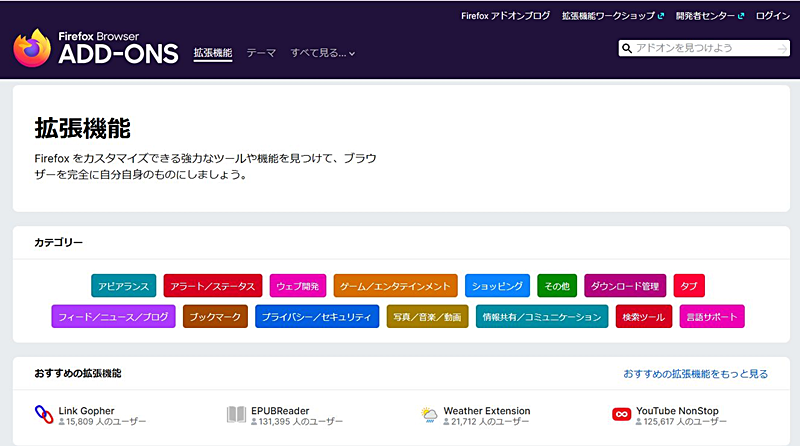Select the 拡張機能 navigation tab
This screenshot has height=446, width=800.
pos(213,53)
